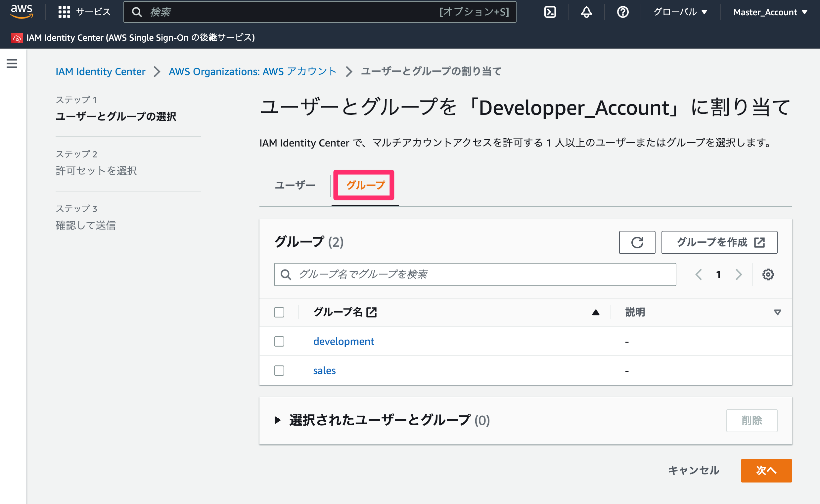
Task: Switch to the ユーザー tab
Action: click(295, 185)
